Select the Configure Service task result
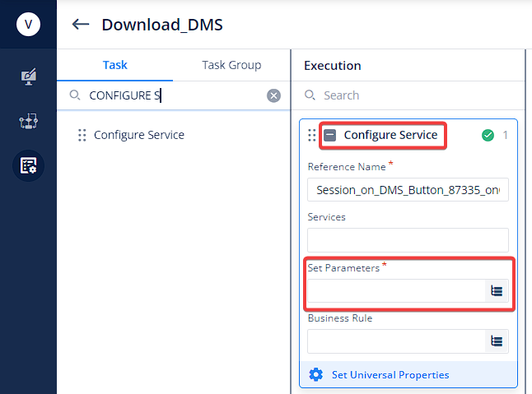The height and width of the screenshot is (394, 532). point(139,135)
